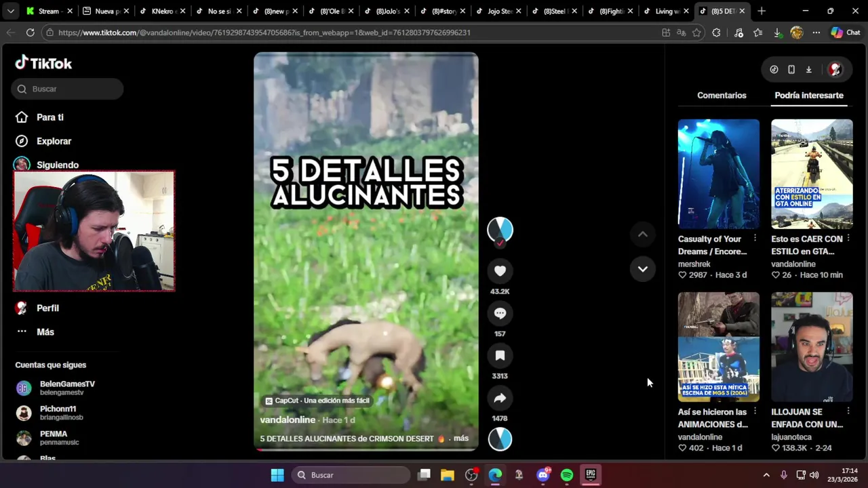Open the sound disc icon below share

(500, 439)
